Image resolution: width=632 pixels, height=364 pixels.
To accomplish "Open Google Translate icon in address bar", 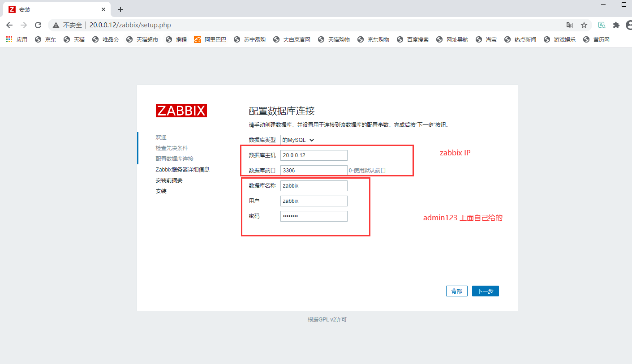I will click(570, 25).
